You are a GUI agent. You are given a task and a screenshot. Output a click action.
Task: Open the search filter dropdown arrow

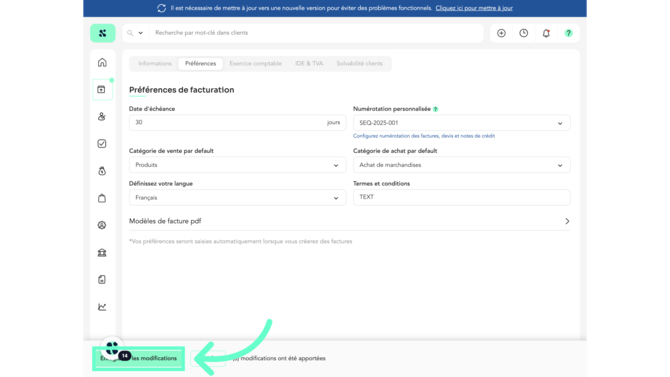(140, 33)
